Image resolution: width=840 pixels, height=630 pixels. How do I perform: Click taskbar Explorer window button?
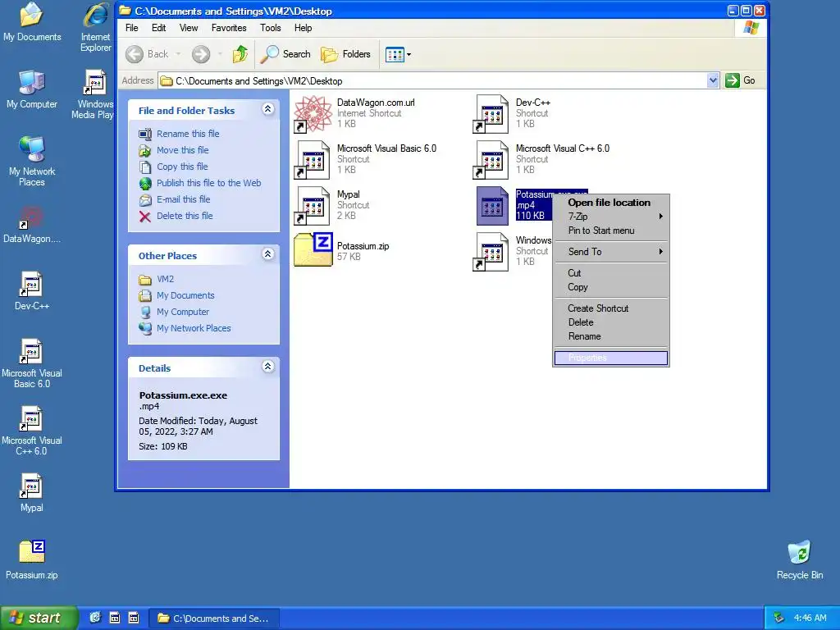(214, 619)
